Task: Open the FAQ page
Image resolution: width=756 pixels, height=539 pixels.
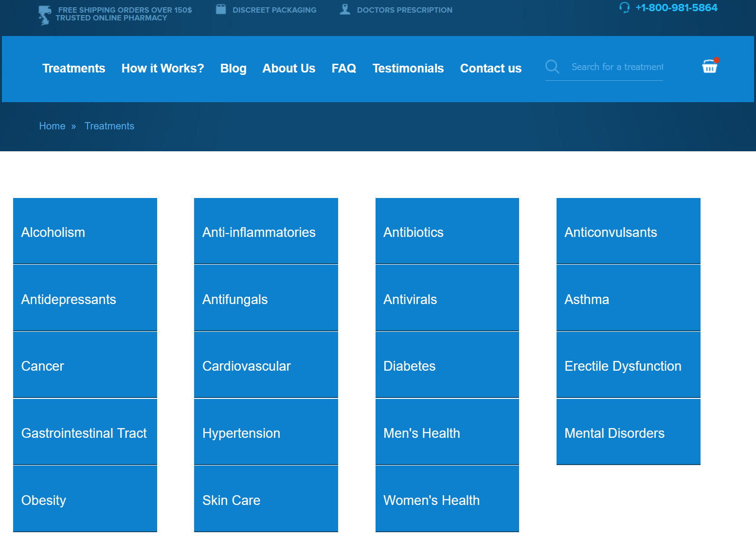Action: tap(344, 69)
